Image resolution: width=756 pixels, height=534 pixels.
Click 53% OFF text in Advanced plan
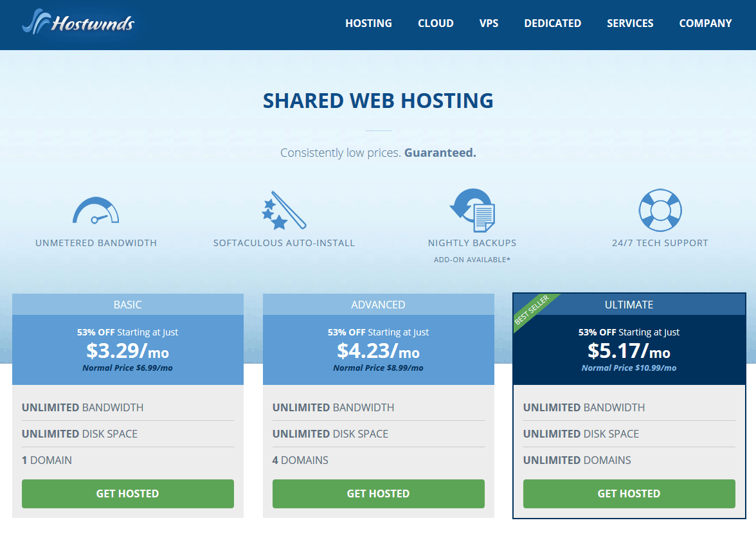[346, 332]
